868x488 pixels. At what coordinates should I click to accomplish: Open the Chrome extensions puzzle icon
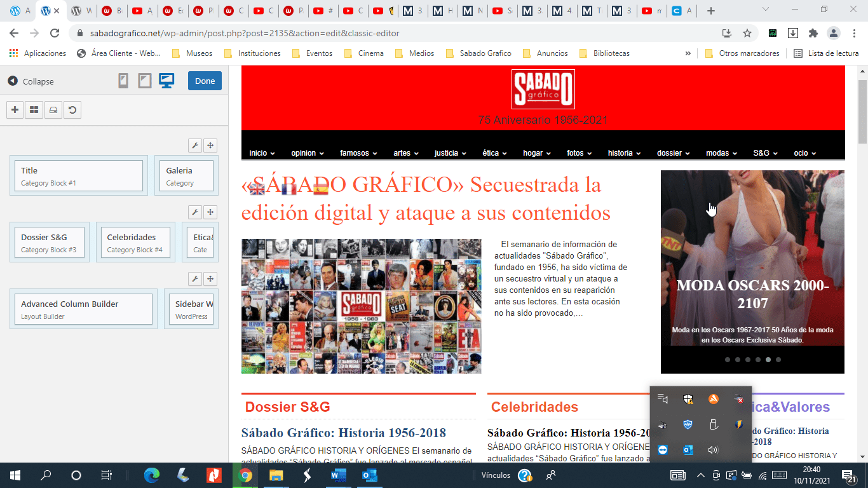[813, 33]
